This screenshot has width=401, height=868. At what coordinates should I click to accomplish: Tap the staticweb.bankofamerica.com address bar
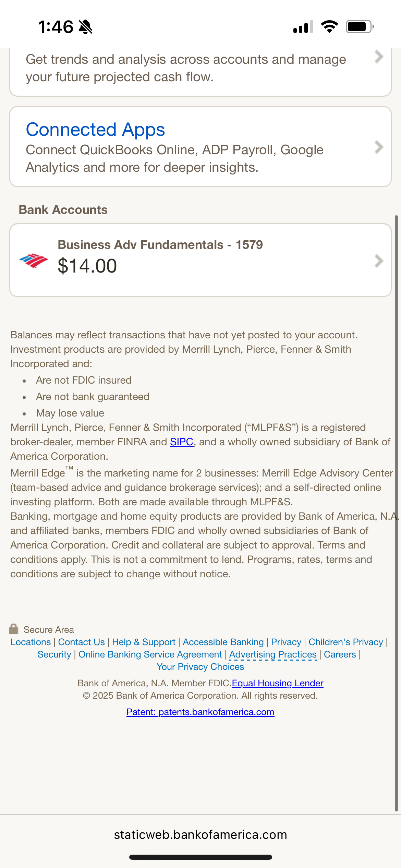(x=200, y=835)
